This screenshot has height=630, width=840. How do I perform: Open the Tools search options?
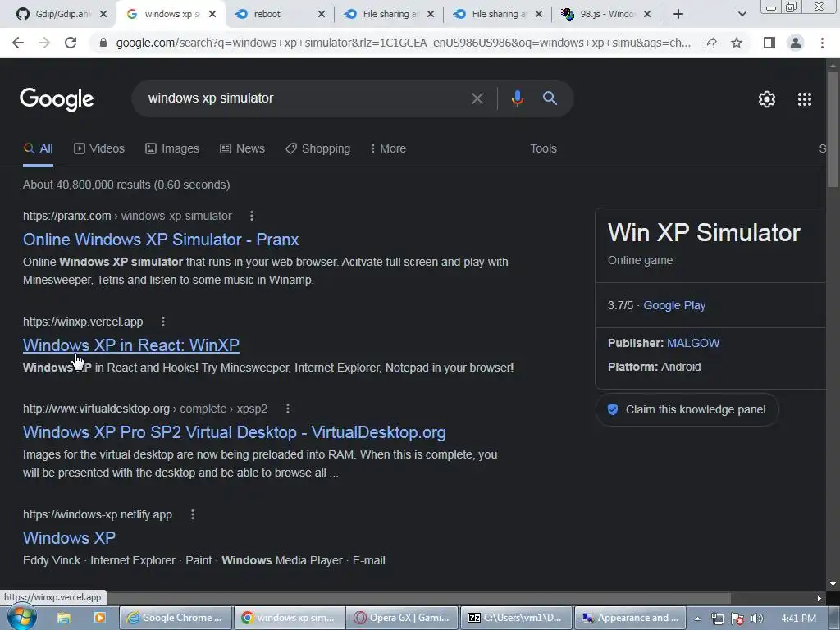(x=543, y=148)
